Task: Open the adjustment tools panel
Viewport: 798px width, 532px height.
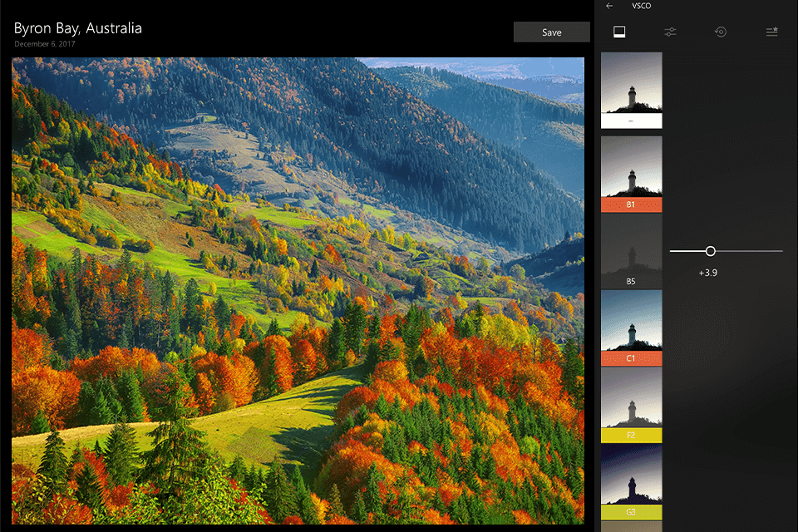Action: tap(670, 32)
